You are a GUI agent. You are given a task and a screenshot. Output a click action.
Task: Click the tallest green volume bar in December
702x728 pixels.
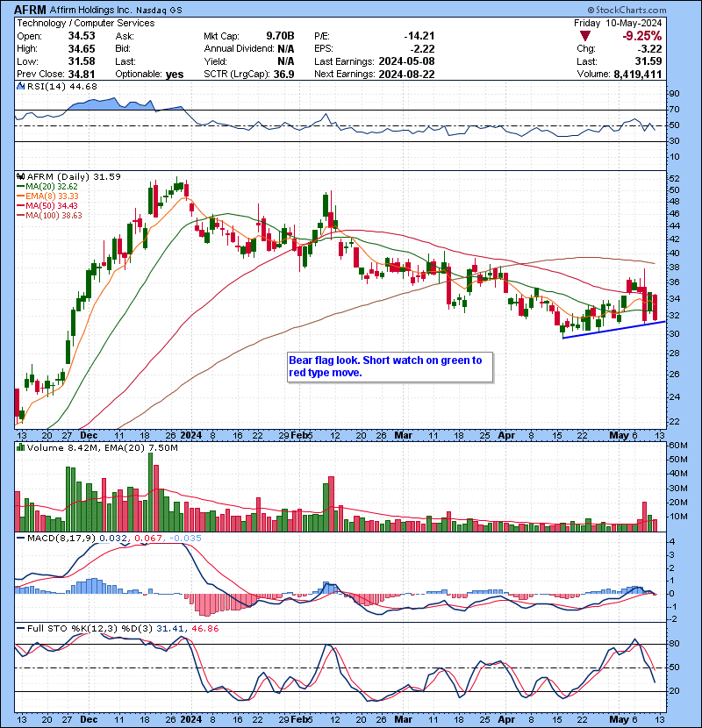(151, 492)
